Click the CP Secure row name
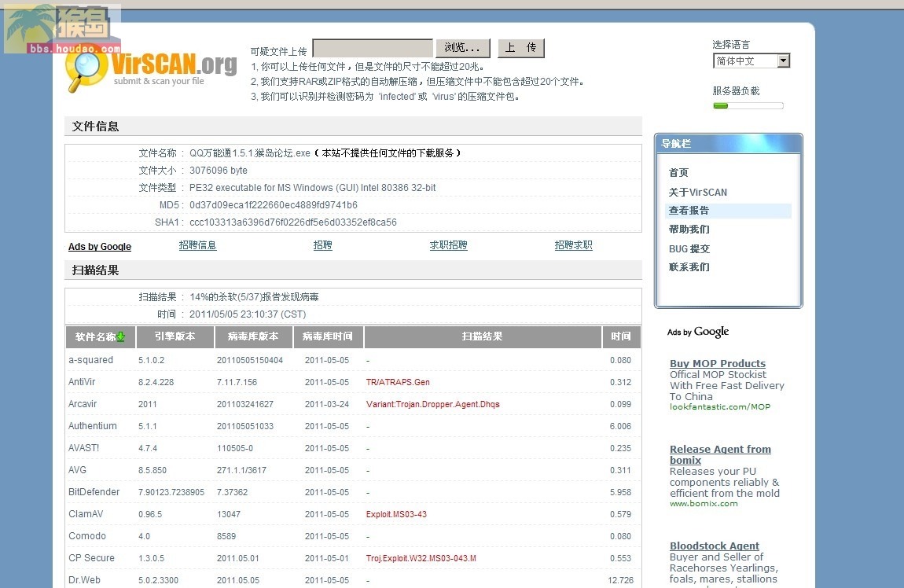904x588 pixels. [x=91, y=558]
